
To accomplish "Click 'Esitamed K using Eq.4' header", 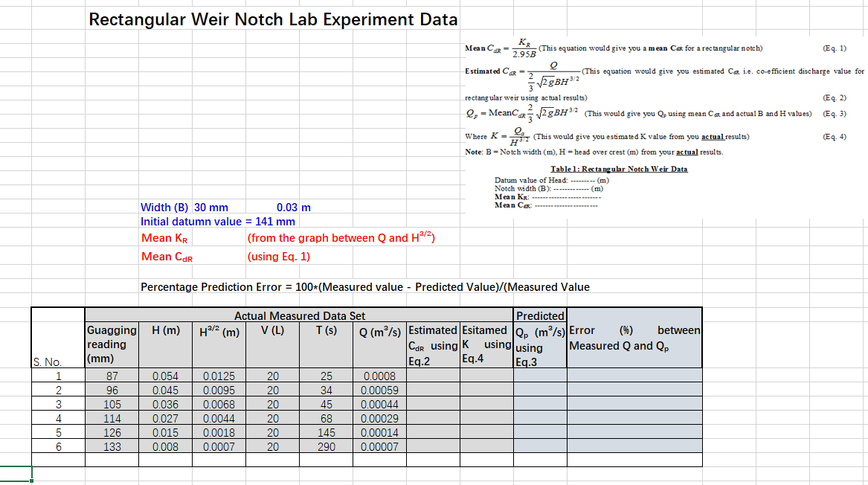I will pos(486,344).
